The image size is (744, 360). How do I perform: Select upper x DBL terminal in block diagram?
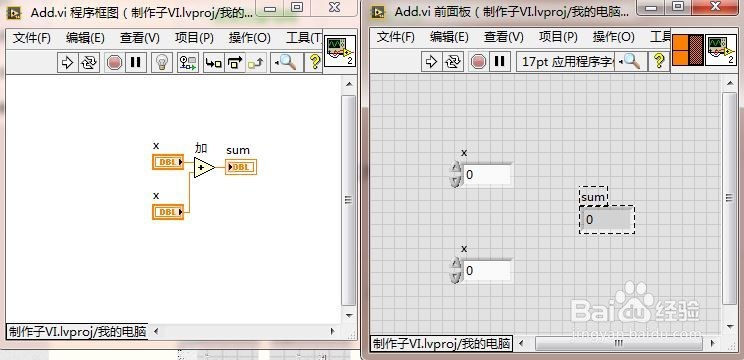(x=168, y=162)
